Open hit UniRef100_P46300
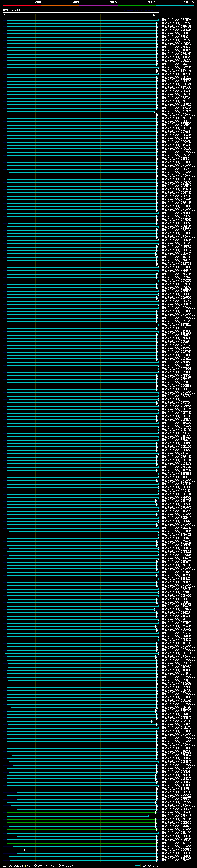This screenshot has width=197, height=868. (176, 423)
